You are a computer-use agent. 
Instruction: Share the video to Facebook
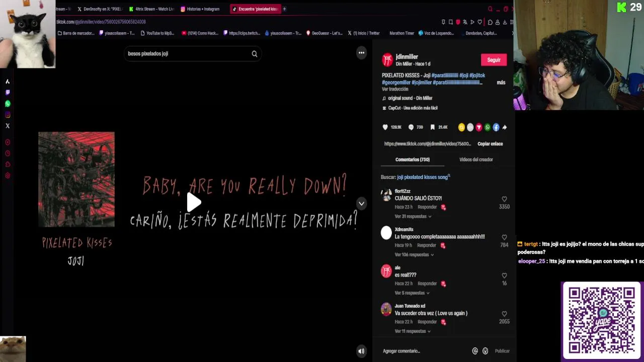point(496,127)
